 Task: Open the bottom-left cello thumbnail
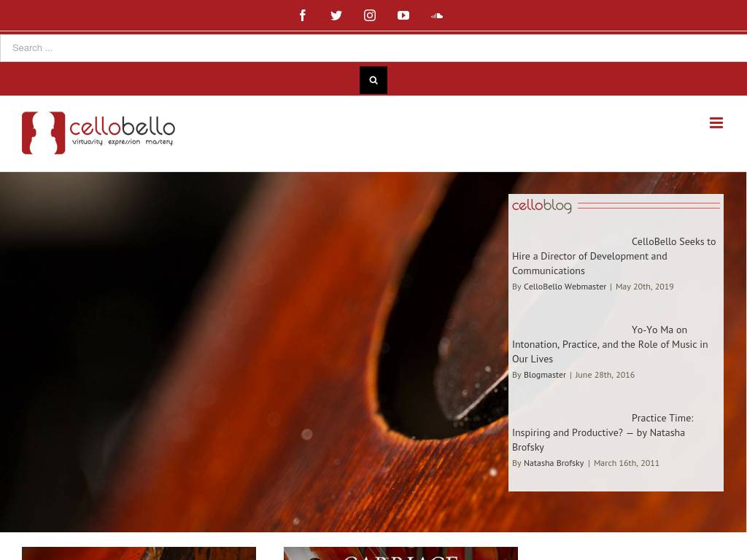coord(139,553)
